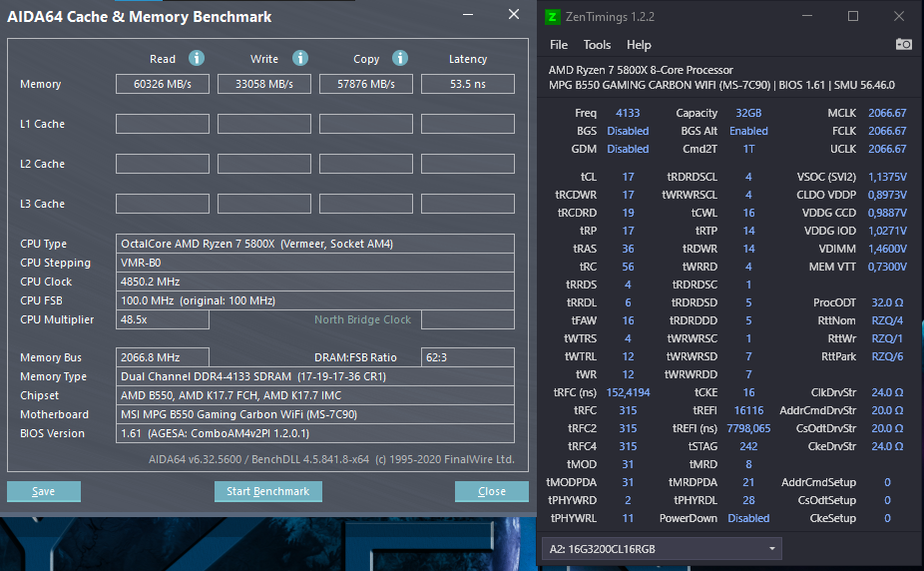Click the tPHYRDL value 28
This screenshot has width=924, height=571.
point(748,500)
